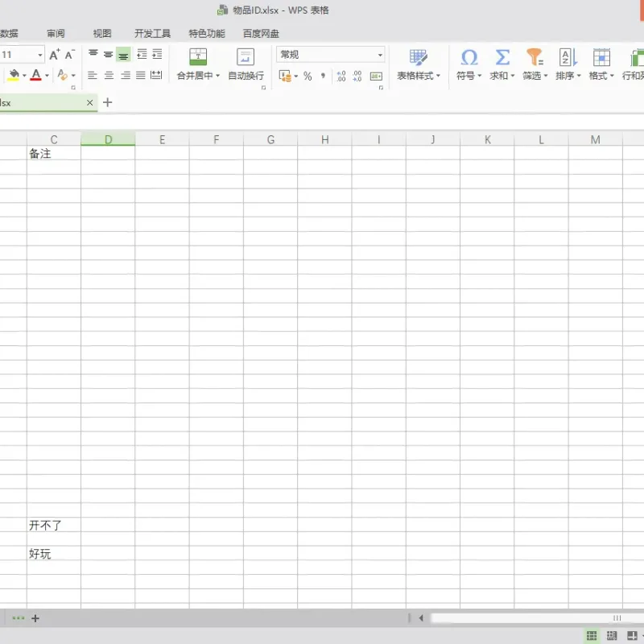Image resolution: width=644 pixels, height=644 pixels.
Task: Click the 排序 sort A-Z icon
Action: pos(568,57)
